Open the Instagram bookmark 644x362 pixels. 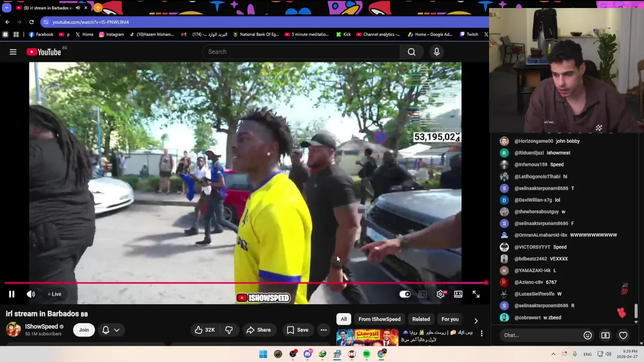[x=111, y=35]
